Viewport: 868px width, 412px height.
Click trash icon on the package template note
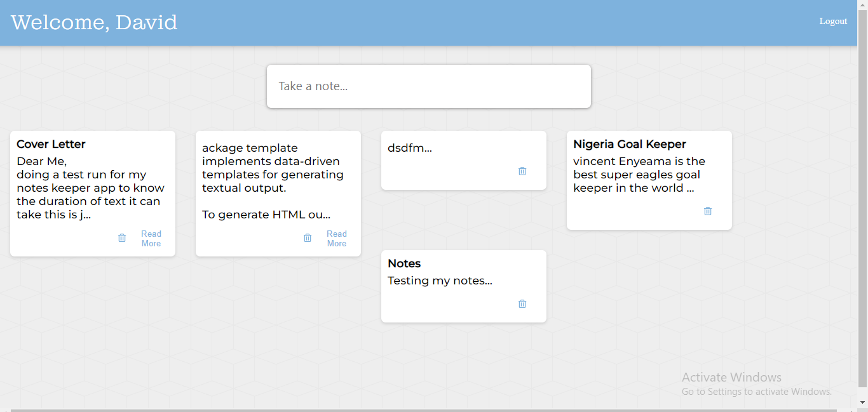308,238
